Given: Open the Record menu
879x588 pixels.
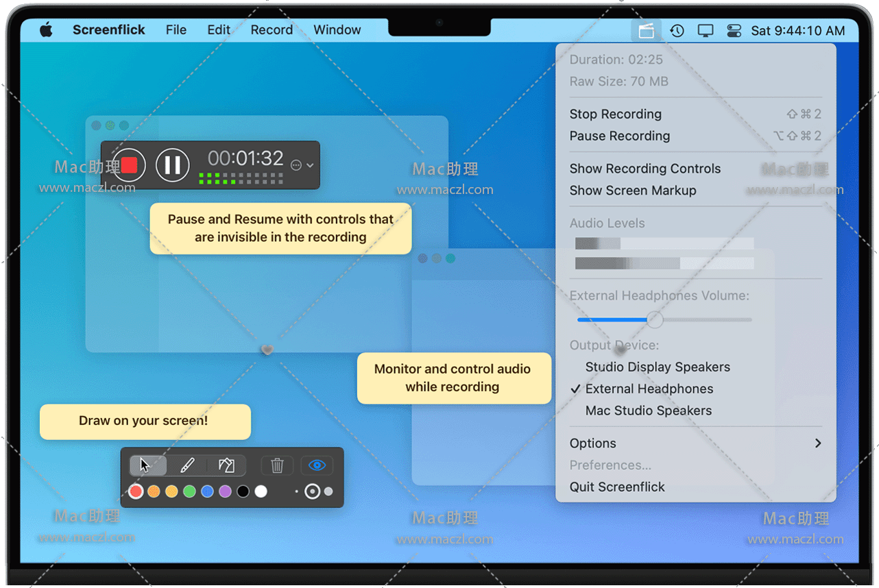Looking at the screenshot, I should point(272,30).
